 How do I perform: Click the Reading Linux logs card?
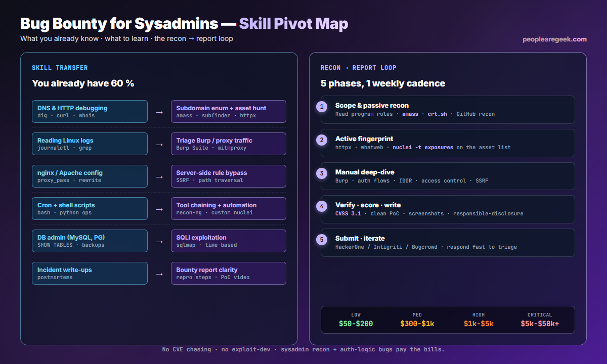coord(90,144)
